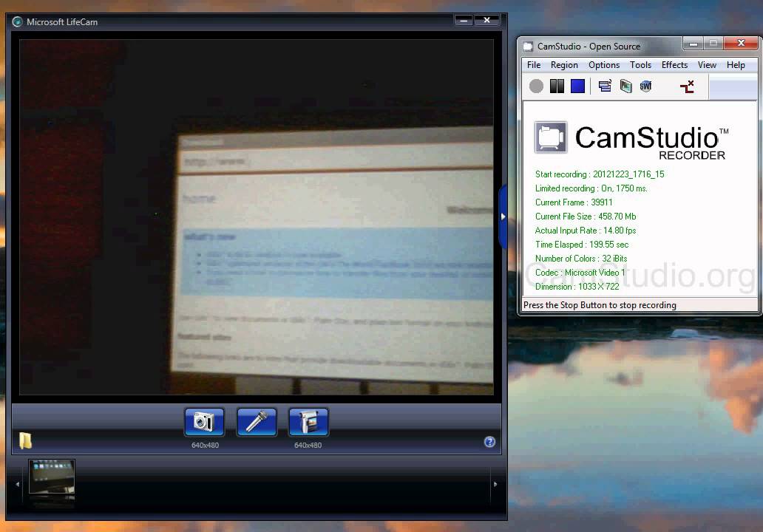Select the captured photo thumbnail in gallery

52,477
